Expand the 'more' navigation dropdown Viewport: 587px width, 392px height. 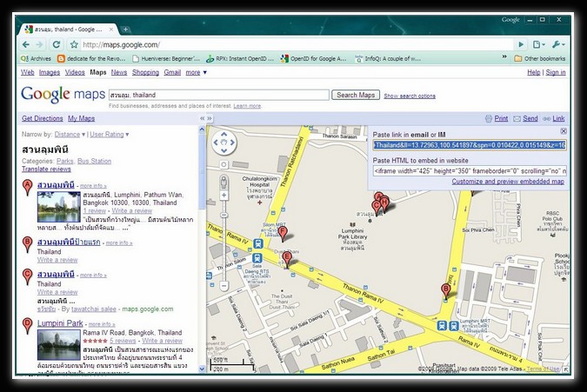197,72
